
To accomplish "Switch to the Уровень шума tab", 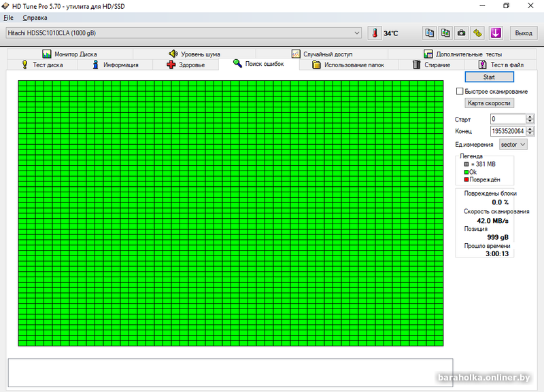I will (194, 54).
